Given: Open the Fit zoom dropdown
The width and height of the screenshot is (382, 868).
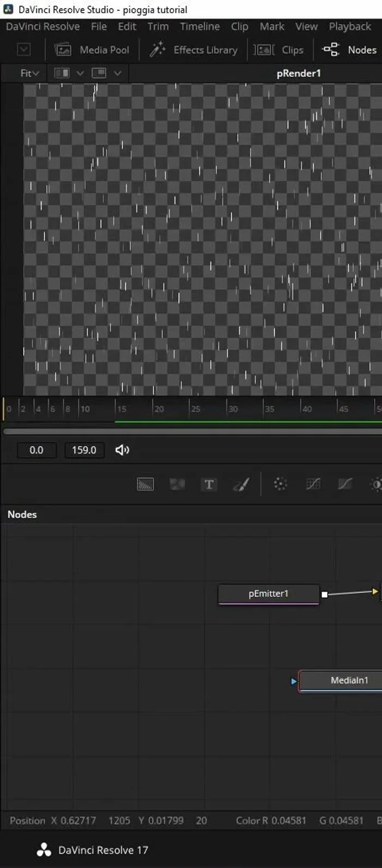Looking at the screenshot, I should [29, 73].
